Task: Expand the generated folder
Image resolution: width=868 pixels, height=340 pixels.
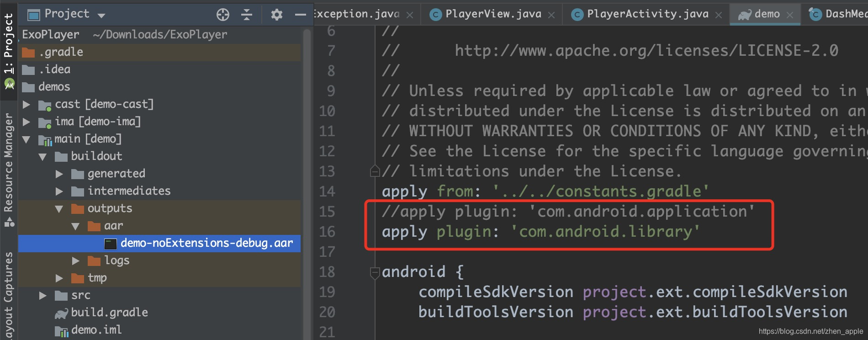Action: (59, 174)
